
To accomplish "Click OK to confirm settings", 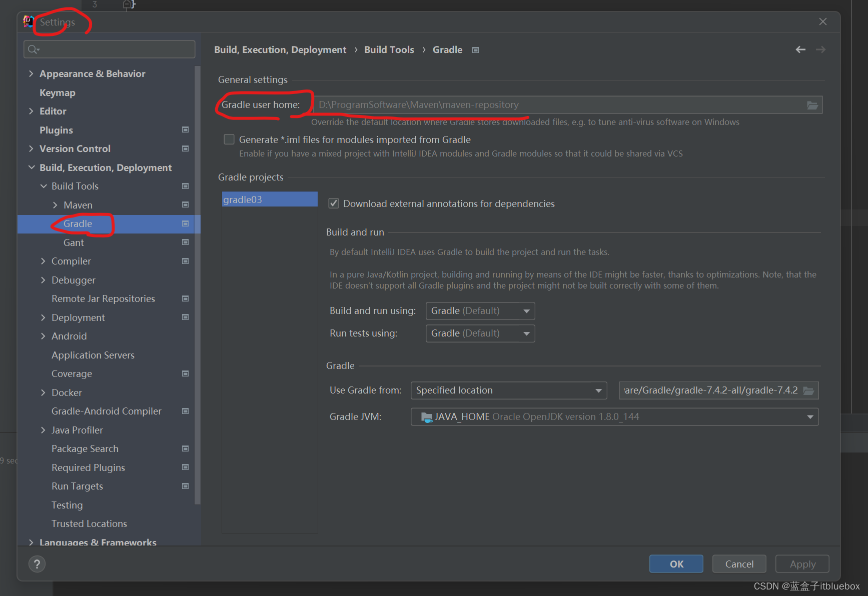I will (x=676, y=564).
